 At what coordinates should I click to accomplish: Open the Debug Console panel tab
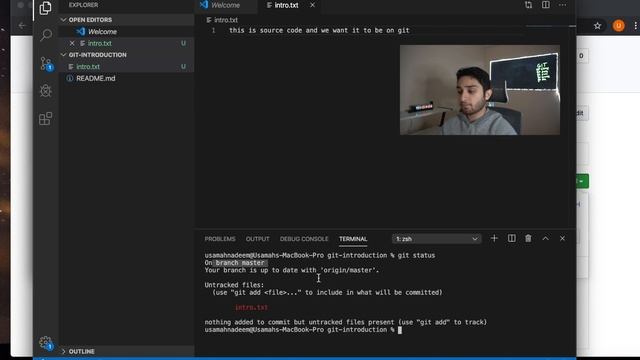[x=304, y=239]
